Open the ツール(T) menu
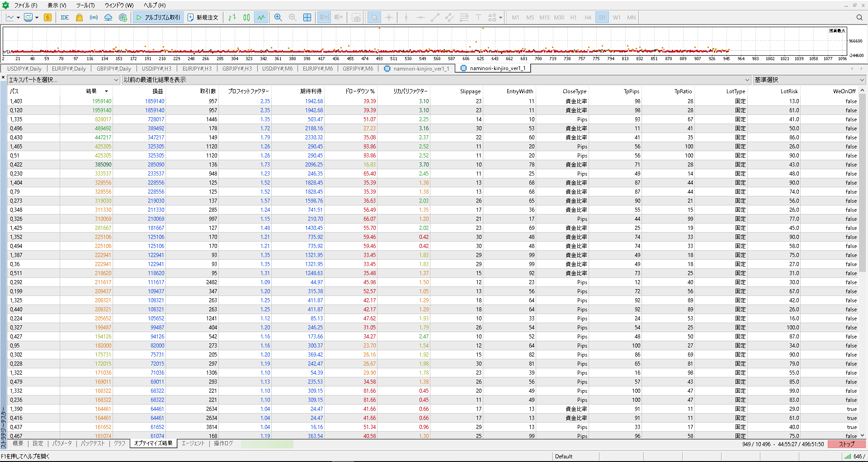Screen dimensions: 868x462 tap(85, 5)
